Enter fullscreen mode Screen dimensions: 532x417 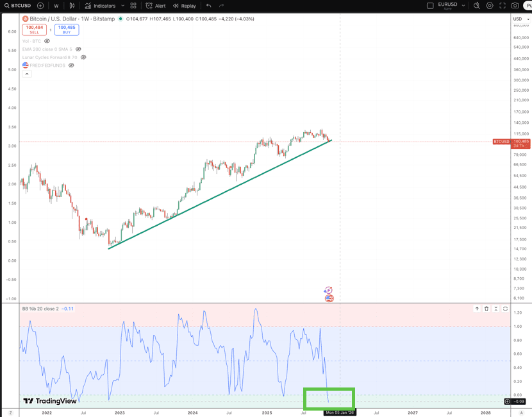point(503,6)
